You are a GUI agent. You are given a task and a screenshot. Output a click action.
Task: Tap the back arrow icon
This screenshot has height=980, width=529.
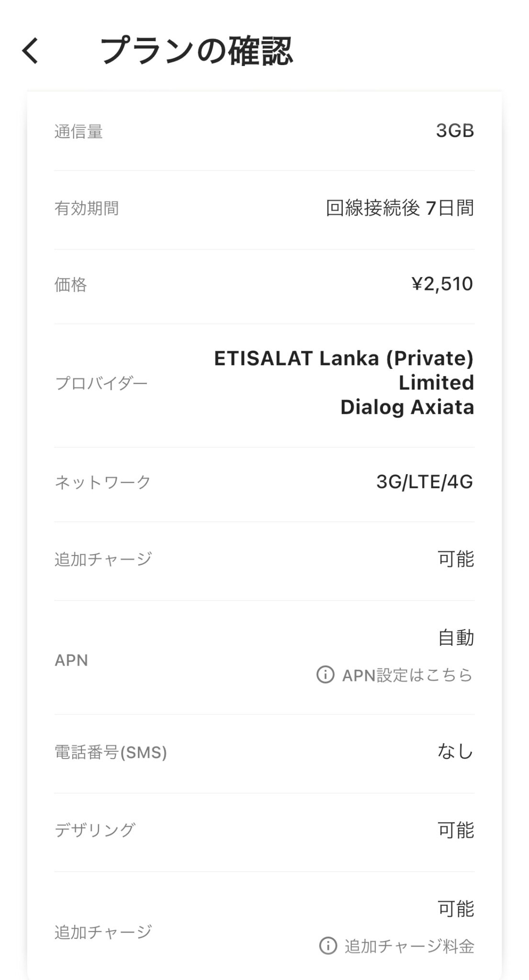[x=30, y=51]
